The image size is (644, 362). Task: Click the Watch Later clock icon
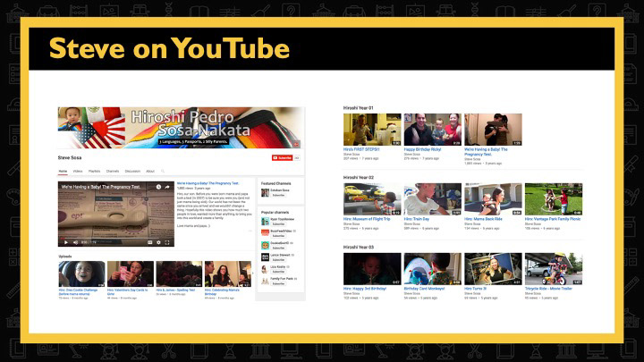[x=158, y=187]
